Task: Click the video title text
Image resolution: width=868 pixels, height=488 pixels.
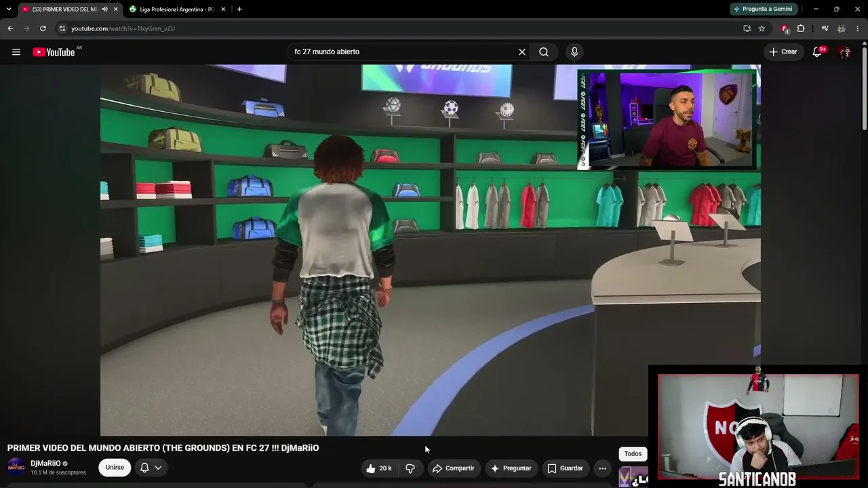Action: pos(163,448)
